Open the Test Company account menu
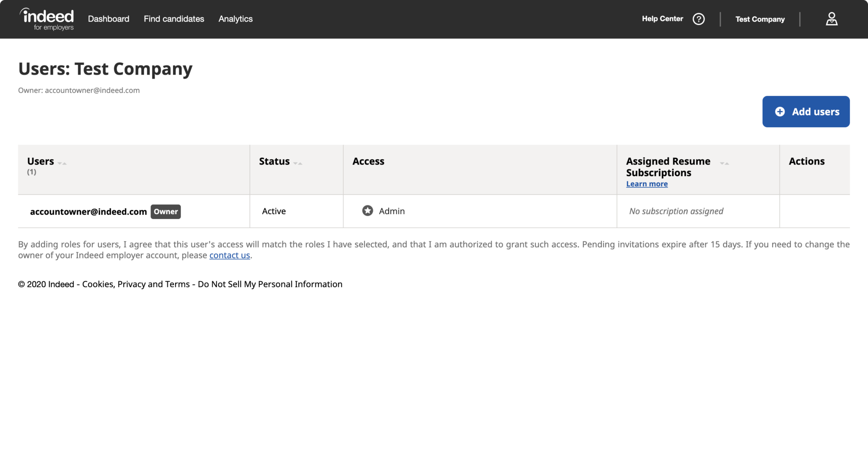Screen dimensions: 868x476 [760, 19]
